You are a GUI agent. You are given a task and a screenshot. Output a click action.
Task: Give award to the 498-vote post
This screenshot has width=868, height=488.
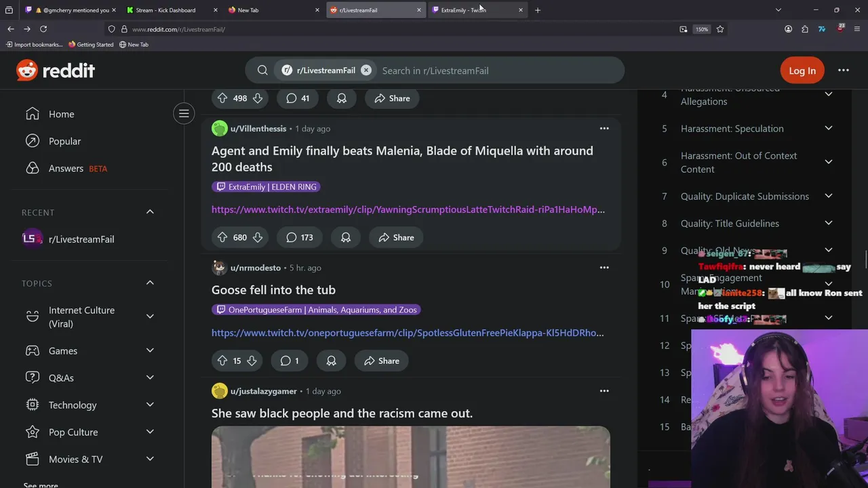(x=342, y=98)
